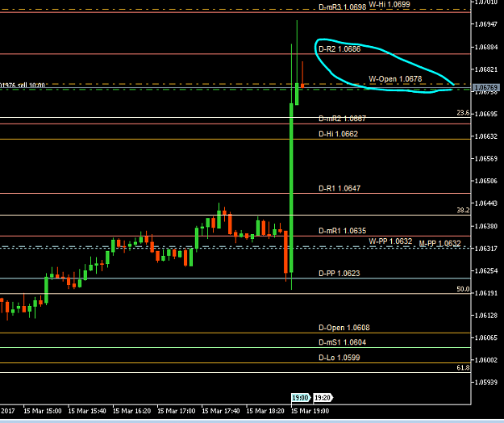Click price 1.05939 on the price scale
This screenshot has width=504, height=423.
[486, 382]
